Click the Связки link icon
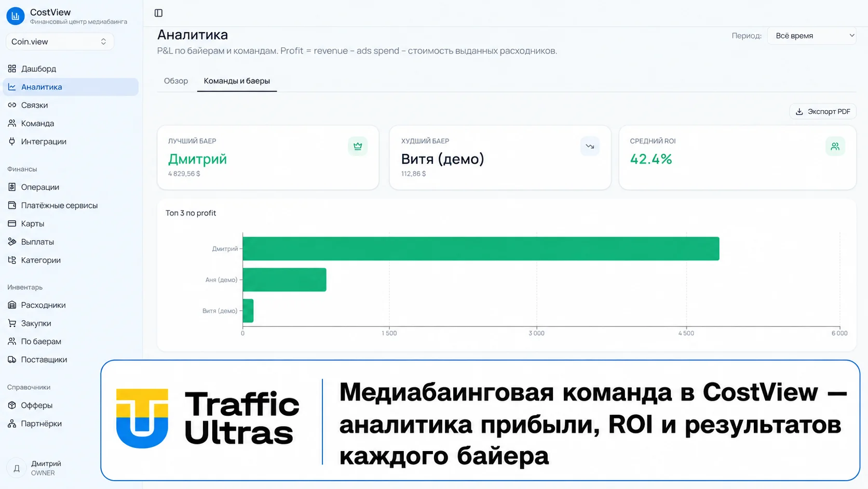 (x=12, y=105)
